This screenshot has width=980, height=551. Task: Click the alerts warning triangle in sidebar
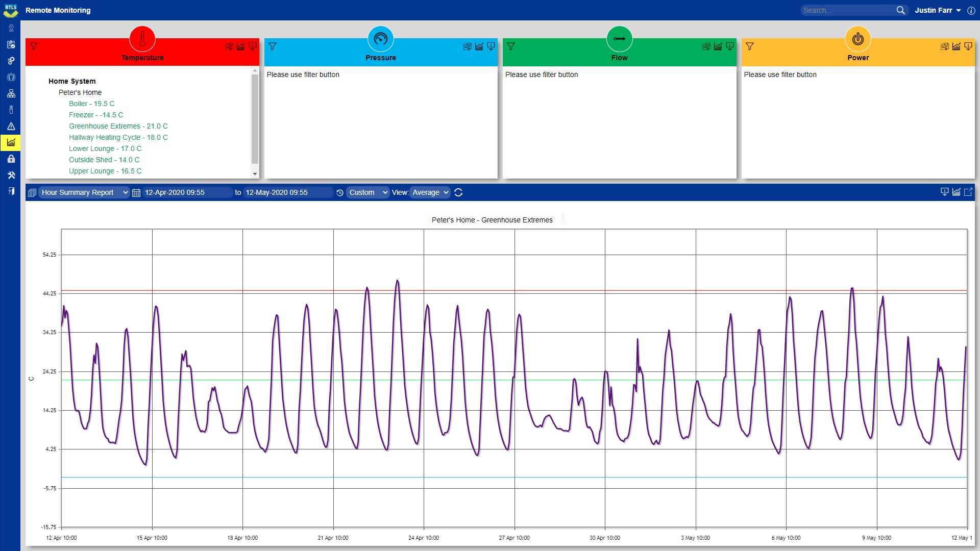pos(11,126)
